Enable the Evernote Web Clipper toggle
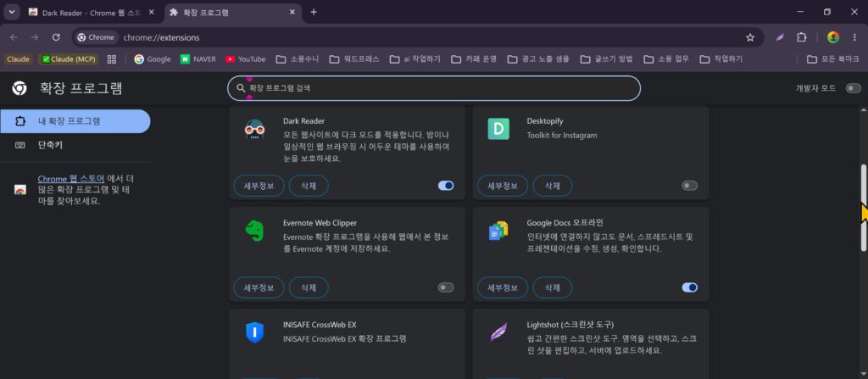Screen dimensions: 868x379 [446, 287]
